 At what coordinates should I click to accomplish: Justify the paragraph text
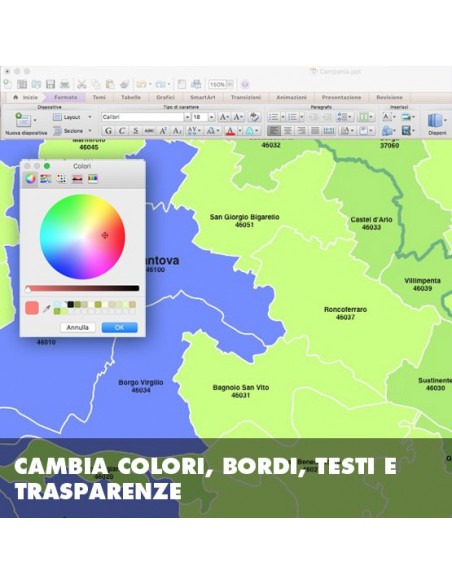315,131
